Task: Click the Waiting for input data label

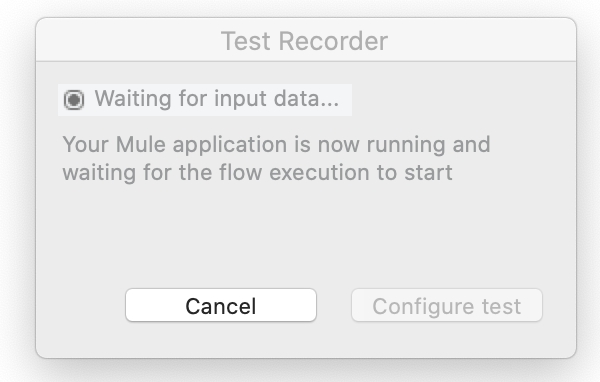Action: point(217,99)
